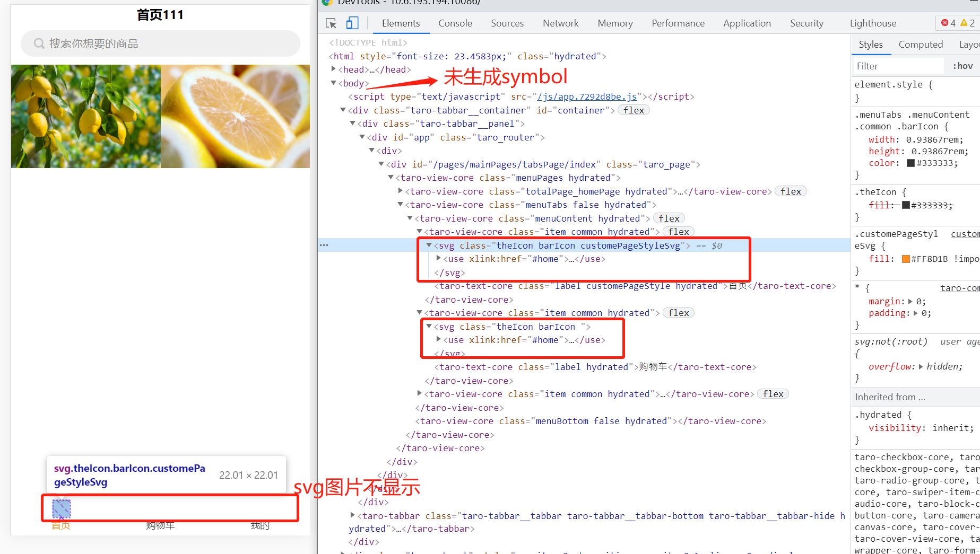
Task: Toggle the device toolbar icon
Action: click(x=352, y=23)
